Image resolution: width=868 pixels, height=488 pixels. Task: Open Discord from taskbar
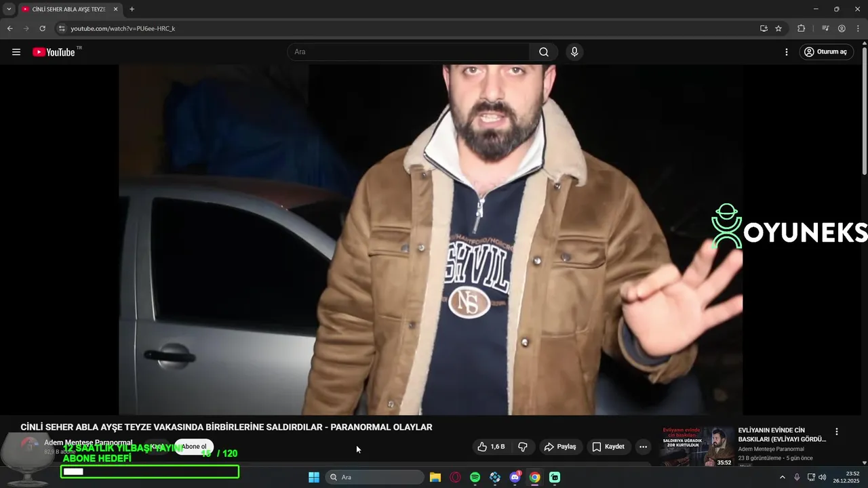pyautogui.click(x=515, y=477)
